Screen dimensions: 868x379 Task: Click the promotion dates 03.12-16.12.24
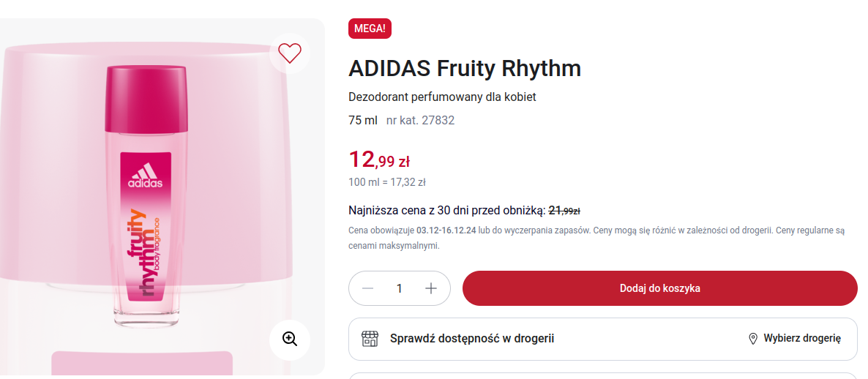[x=446, y=230]
